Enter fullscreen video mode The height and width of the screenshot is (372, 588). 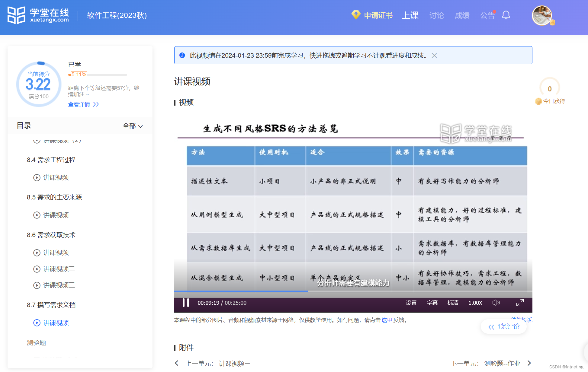coord(520,303)
